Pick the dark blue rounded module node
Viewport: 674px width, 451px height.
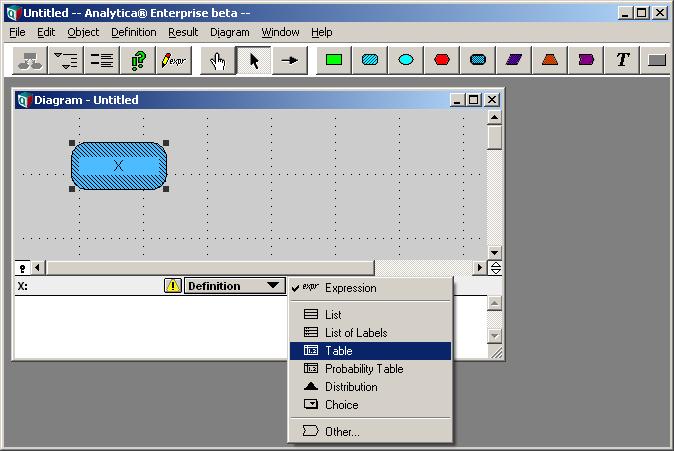click(478, 61)
